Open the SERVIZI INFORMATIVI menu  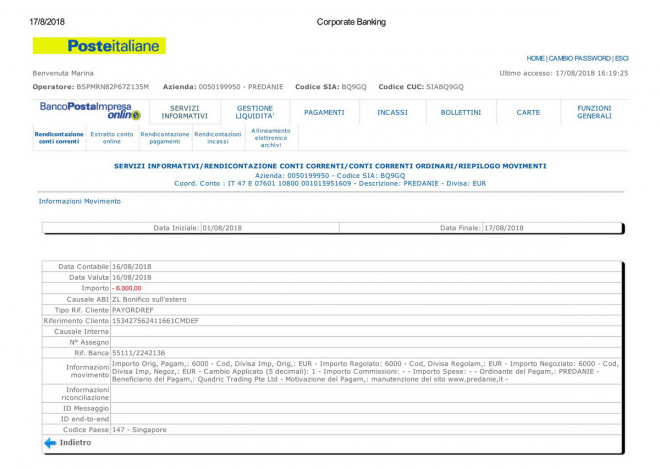click(x=185, y=112)
